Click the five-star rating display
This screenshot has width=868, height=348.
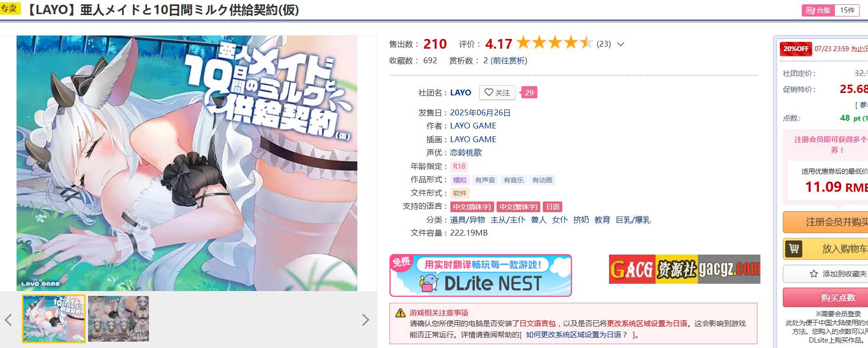pyautogui.click(x=554, y=43)
